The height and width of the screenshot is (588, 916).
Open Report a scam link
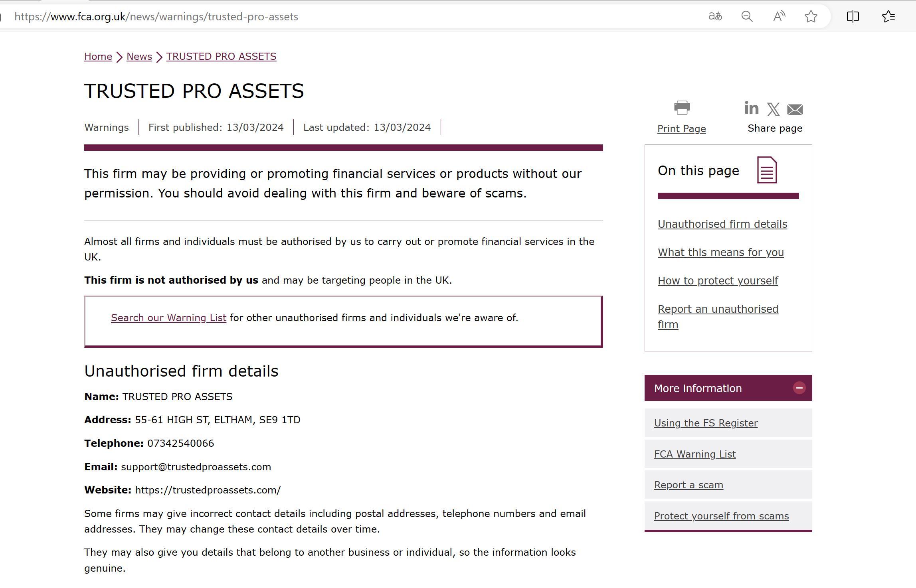[688, 485]
